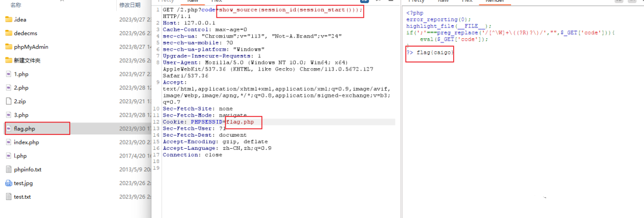Click the .idea folder icon
The height and width of the screenshot is (218, 644).
8,19
